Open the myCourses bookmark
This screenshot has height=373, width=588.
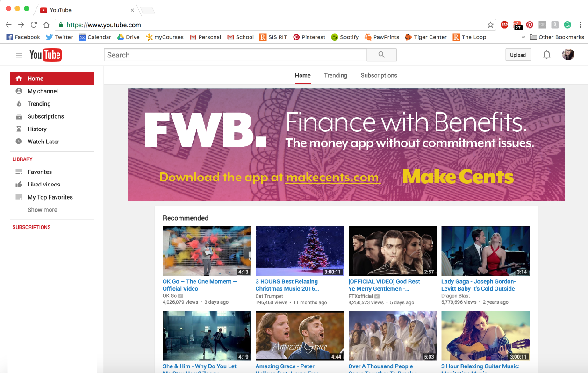(165, 37)
